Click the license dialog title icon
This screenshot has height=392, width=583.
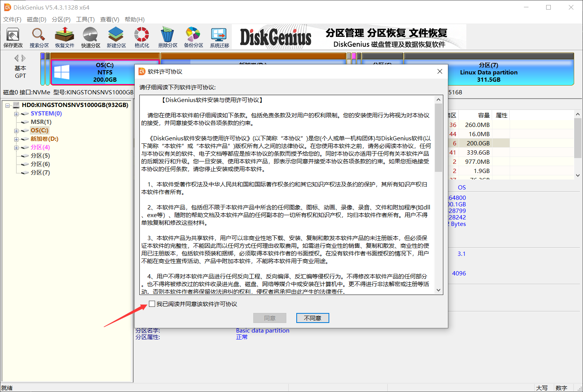[x=142, y=71]
